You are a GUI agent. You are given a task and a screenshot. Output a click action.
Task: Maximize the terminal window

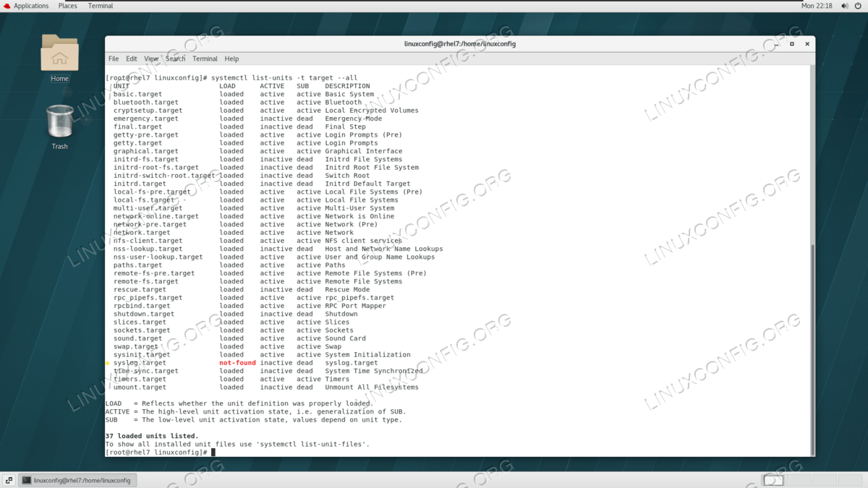[x=792, y=44]
